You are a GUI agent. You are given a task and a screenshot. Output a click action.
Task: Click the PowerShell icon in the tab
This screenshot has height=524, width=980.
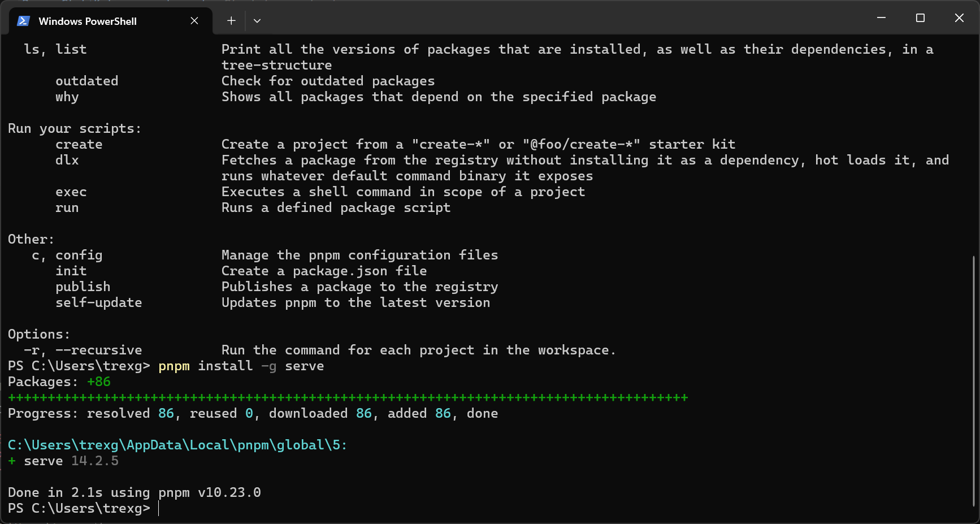[x=23, y=21]
